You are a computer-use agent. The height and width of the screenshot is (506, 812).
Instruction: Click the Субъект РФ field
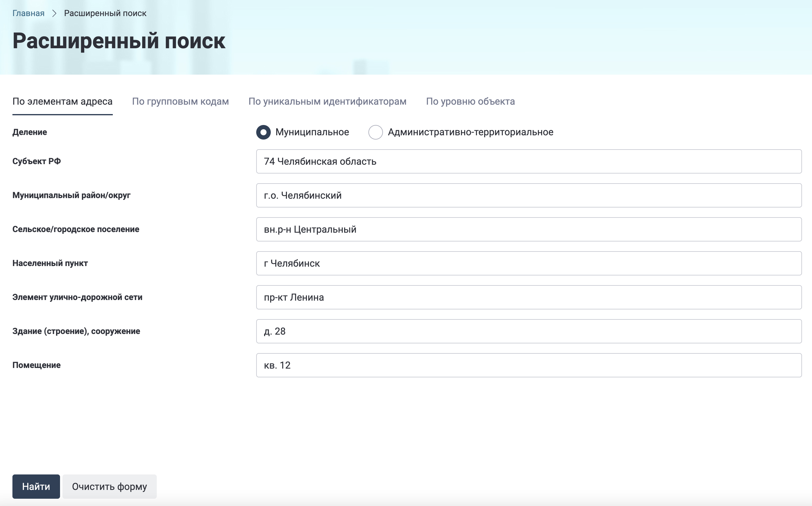529,161
